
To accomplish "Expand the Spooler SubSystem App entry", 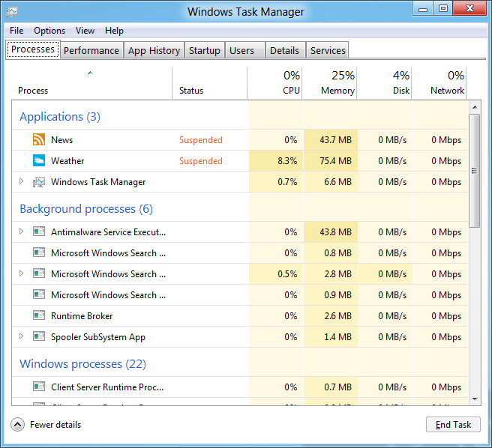I will coord(21,336).
